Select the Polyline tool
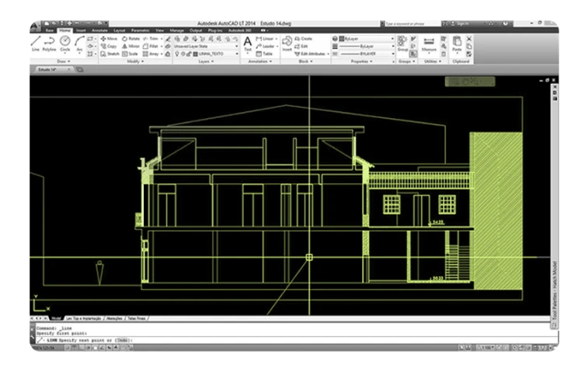 click(49, 43)
